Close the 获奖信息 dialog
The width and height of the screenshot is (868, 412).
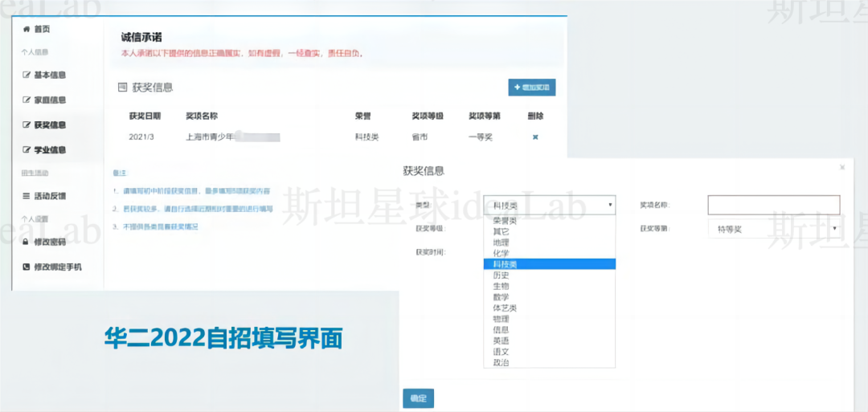click(841, 167)
